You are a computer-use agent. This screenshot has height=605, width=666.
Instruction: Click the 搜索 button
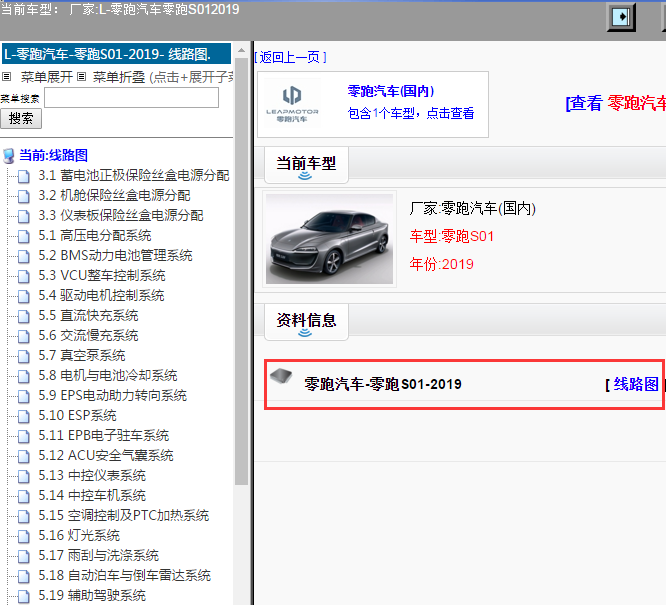[21, 119]
